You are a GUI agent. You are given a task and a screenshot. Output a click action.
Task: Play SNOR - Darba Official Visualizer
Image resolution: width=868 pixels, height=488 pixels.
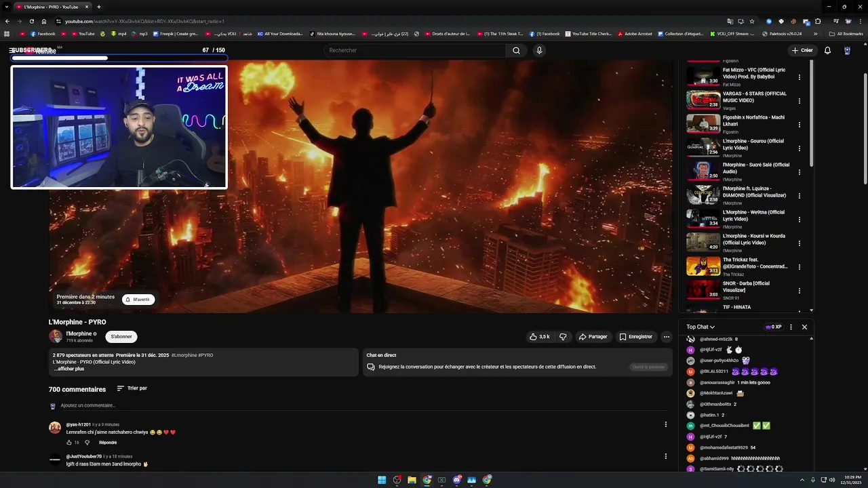click(703, 289)
